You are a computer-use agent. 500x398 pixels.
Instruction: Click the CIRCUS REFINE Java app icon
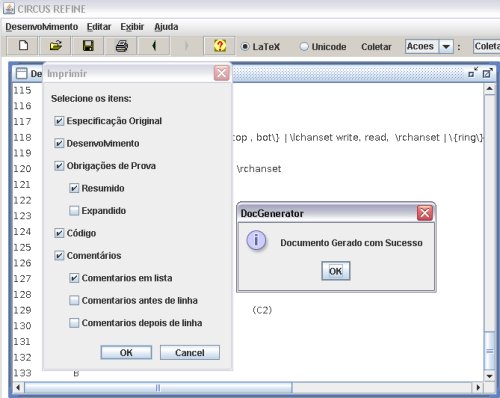(x=9, y=8)
